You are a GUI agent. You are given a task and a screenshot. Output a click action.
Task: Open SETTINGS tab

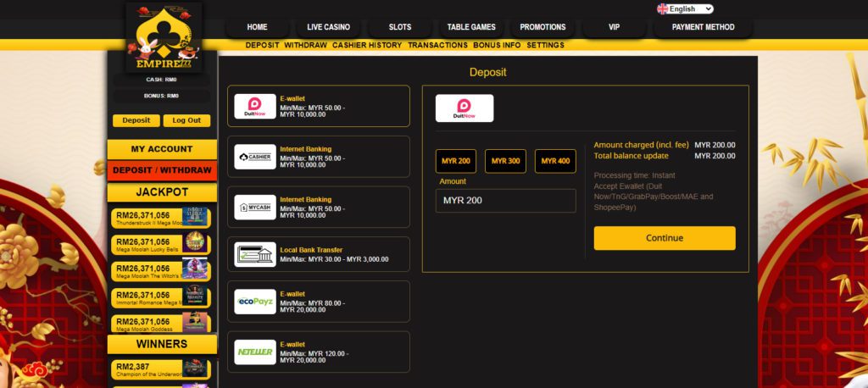click(x=545, y=46)
